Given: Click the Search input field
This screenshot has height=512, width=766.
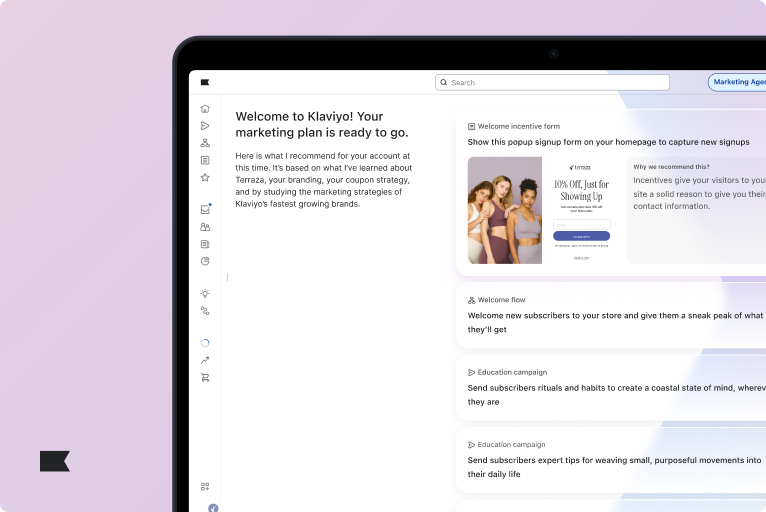Looking at the screenshot, I should tap(552, 83).
